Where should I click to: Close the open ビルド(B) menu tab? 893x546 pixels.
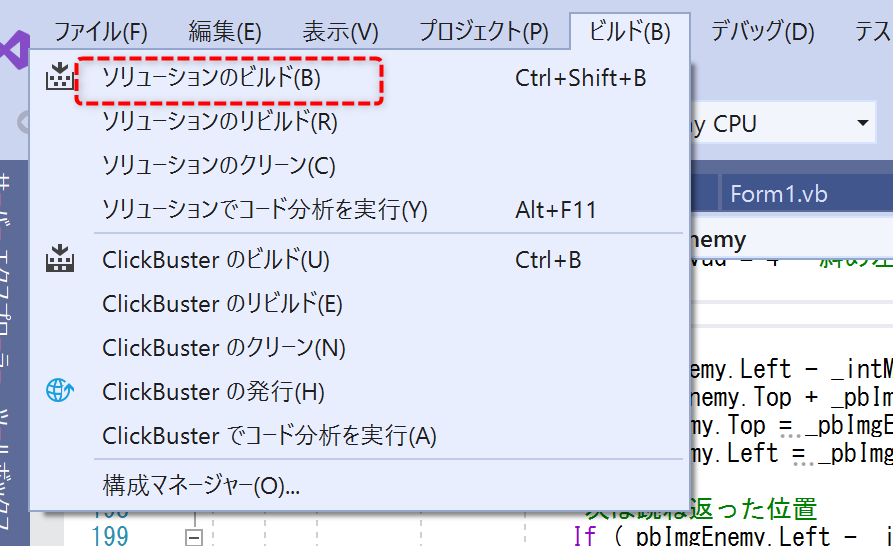point(629,31)
